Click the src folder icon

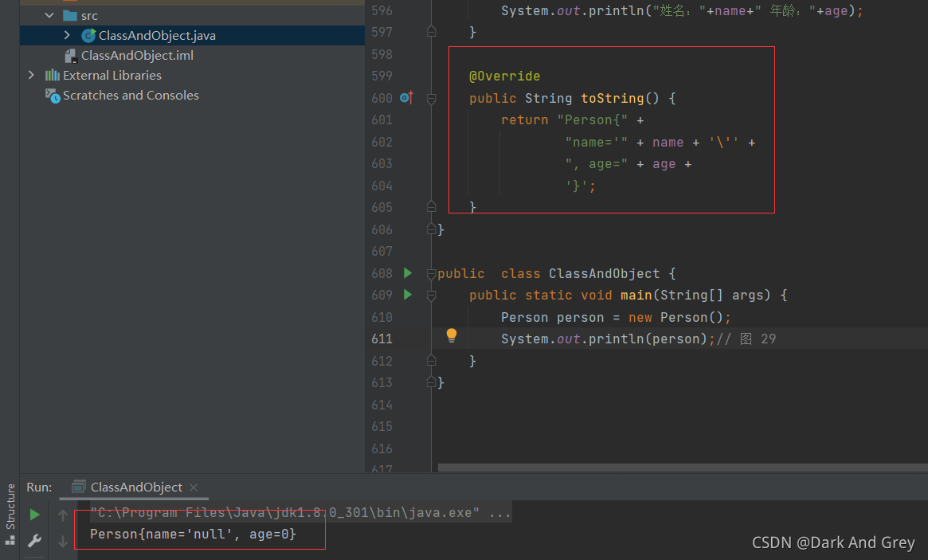tap(70, 15)
